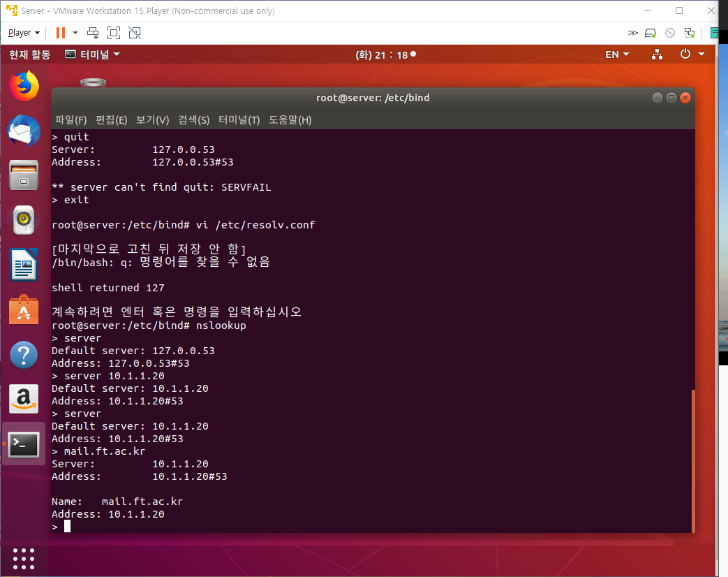Click the 'shell returned 127' line
Image resolution: width=728 pixels, height=577 pixels.
coord(107,288)
